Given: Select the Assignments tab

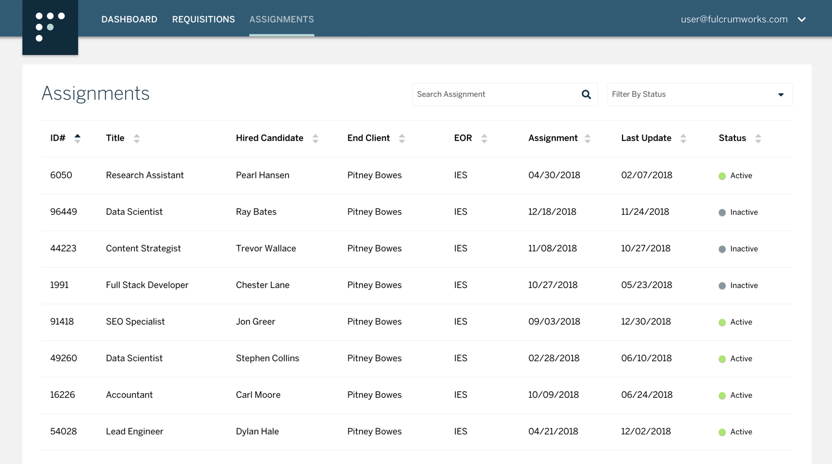Looking at the screenshot, I should click(x=281, y=20).
